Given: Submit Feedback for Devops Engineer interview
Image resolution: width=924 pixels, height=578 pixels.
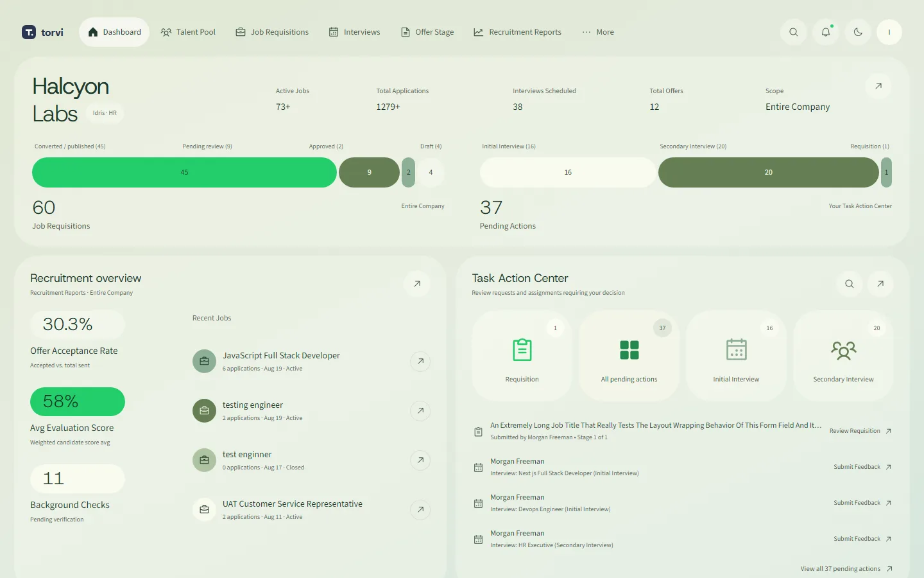Looking at the screenshot, I should tap(863, 503).
